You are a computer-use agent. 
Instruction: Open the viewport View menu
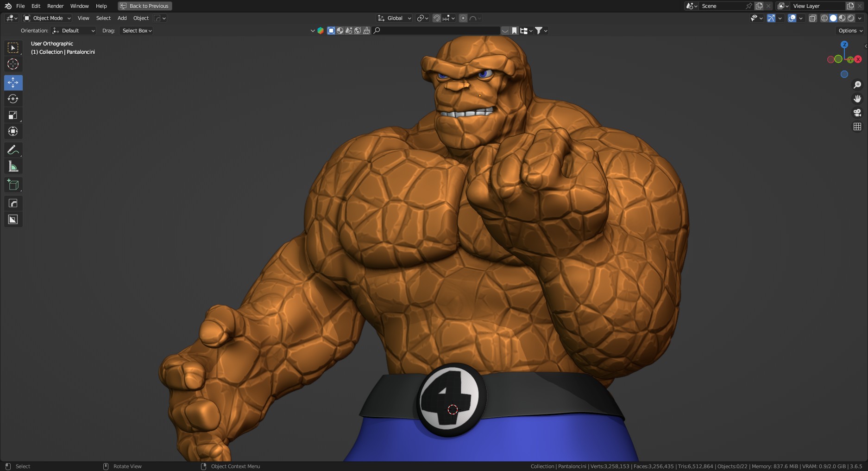[x=83, y=18]
